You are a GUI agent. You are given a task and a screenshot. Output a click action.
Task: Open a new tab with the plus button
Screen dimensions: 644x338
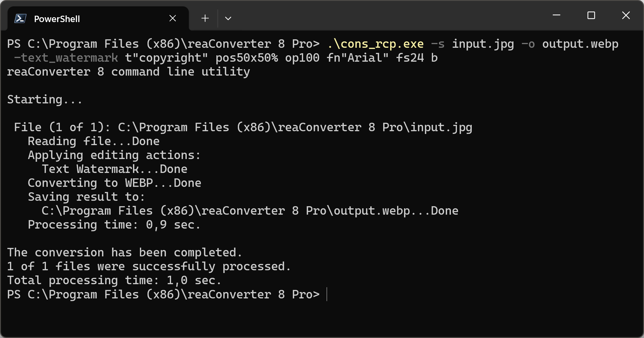205,18
